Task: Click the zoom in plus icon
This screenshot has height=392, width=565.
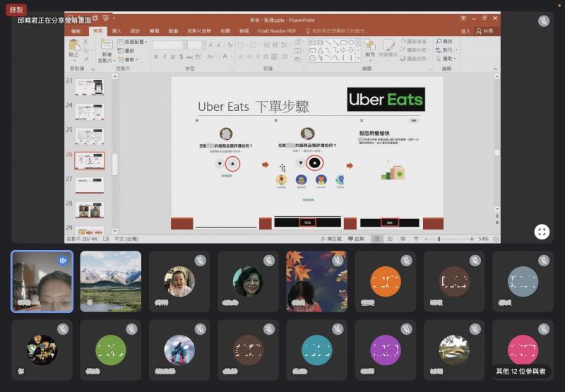Action: 472,239
